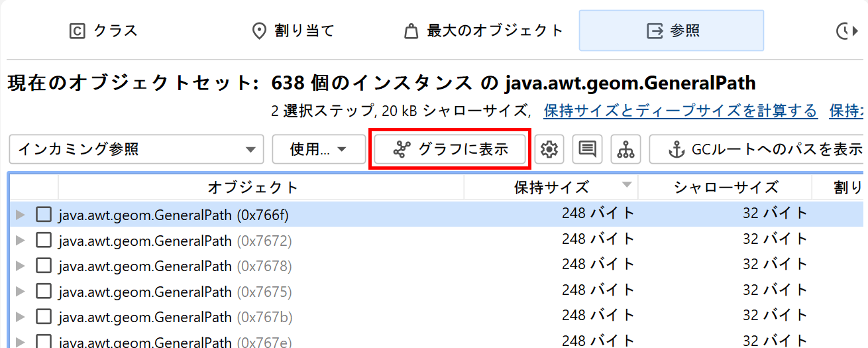Check the box for GeneralPath (0x766f)
The height and width of the screenshot is (348, 868).
(x=43, y=214)
